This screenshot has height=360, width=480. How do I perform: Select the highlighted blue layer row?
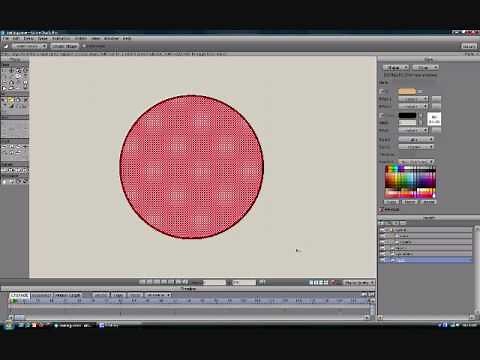[x=426, y=260]
